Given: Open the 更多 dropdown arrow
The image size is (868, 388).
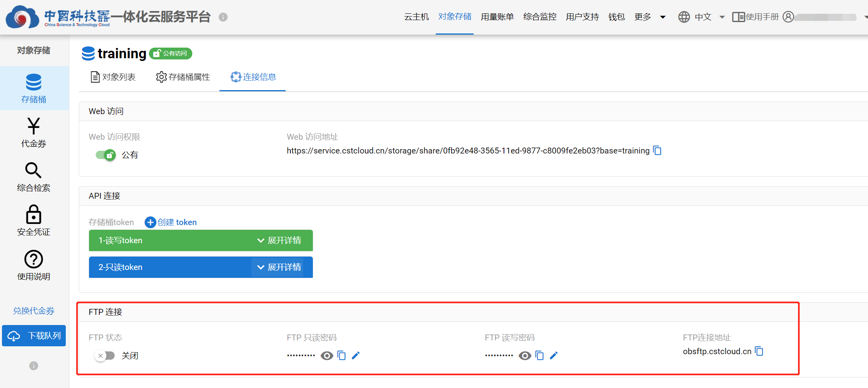Looking at the screenshot, I should coord(663,17).
